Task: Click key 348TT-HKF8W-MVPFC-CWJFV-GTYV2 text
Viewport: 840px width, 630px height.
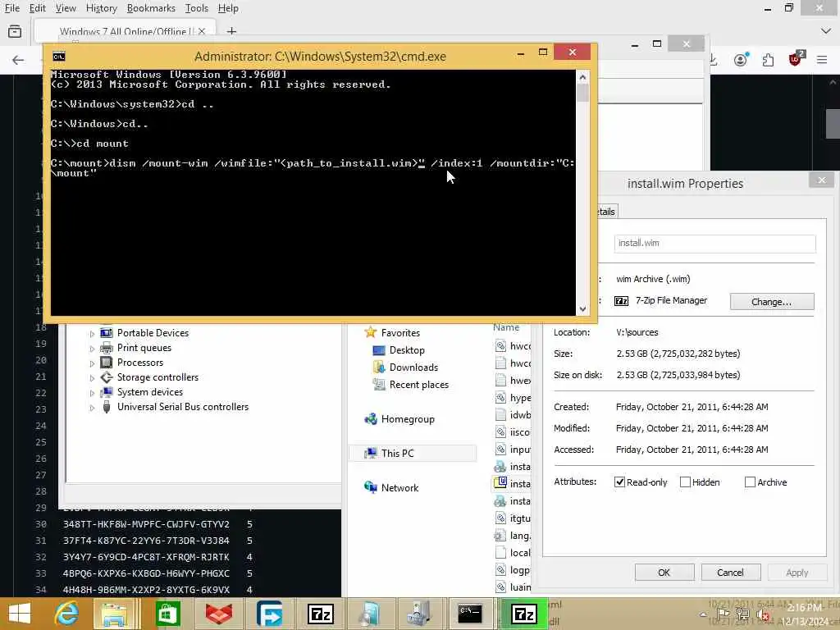Action: pyautogui.click(x=146, y=524)
